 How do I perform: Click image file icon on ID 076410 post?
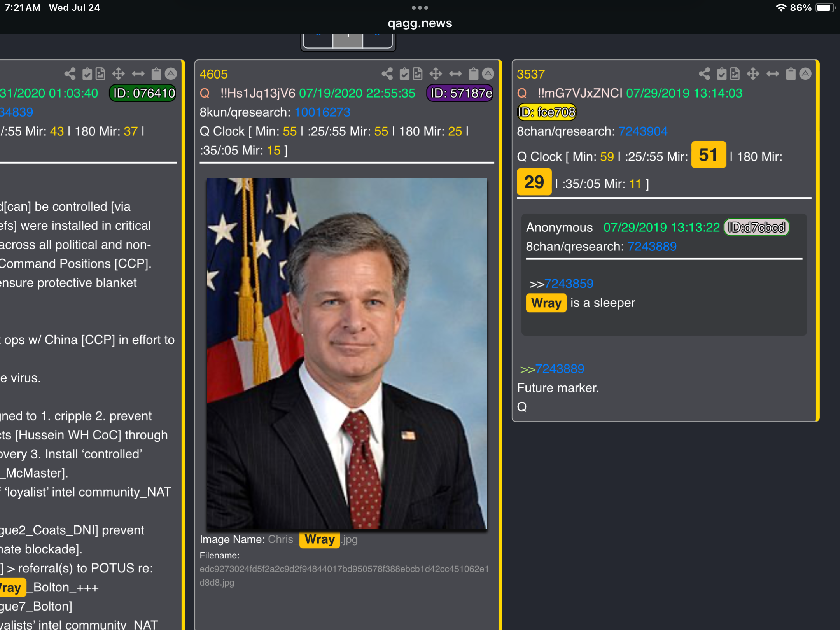pyautogui.click(x=100, y=73)
